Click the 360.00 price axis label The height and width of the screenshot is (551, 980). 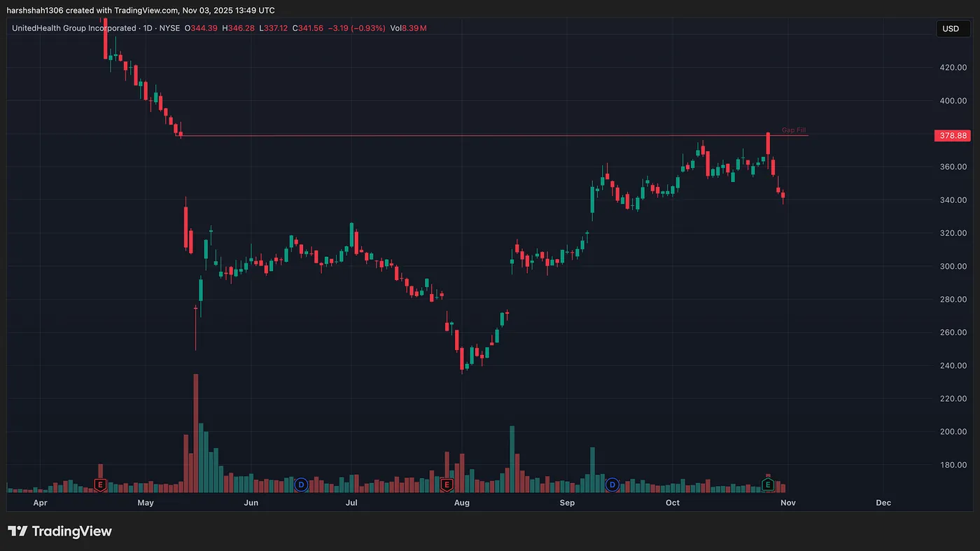tap(953, 167)
